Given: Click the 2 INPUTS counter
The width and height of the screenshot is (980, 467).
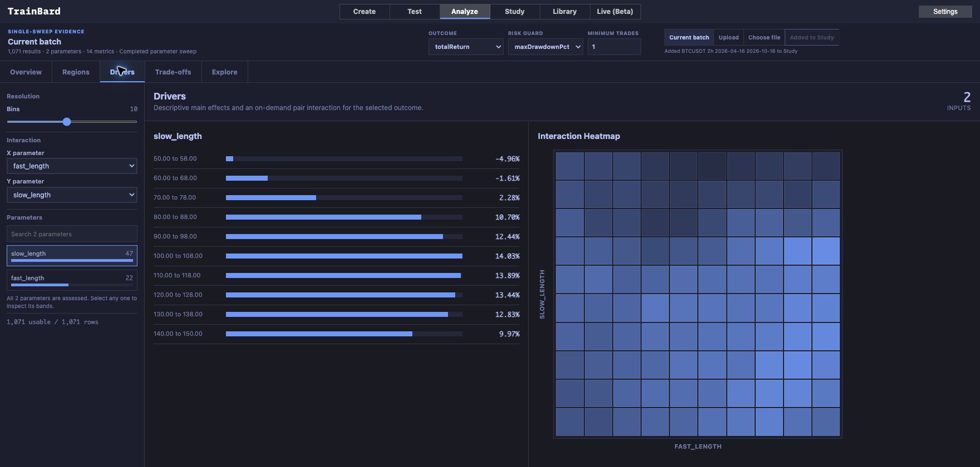Looking at the screenshot, I should 959,101.
